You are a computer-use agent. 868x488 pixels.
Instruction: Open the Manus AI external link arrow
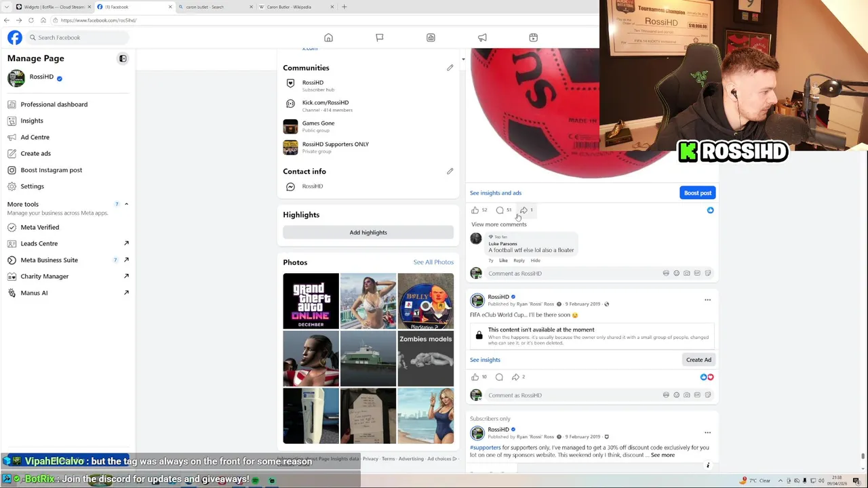click(126, 293)
